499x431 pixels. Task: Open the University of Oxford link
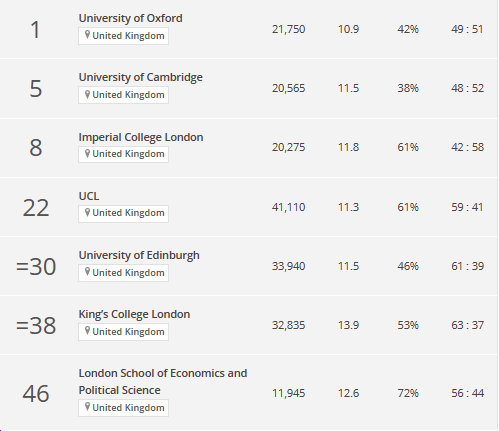[x=130, y=18]
